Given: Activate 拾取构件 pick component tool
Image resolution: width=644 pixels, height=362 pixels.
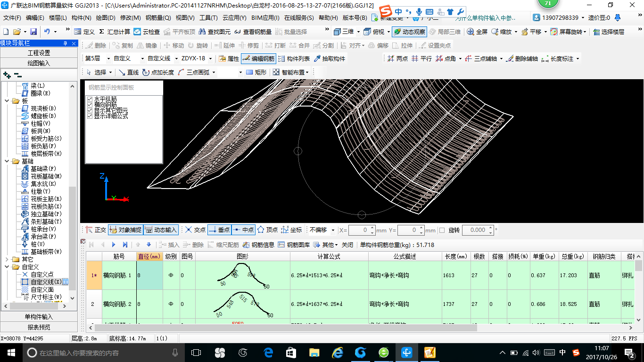Looking at the screenshot, I should click(x=329, y=58).
